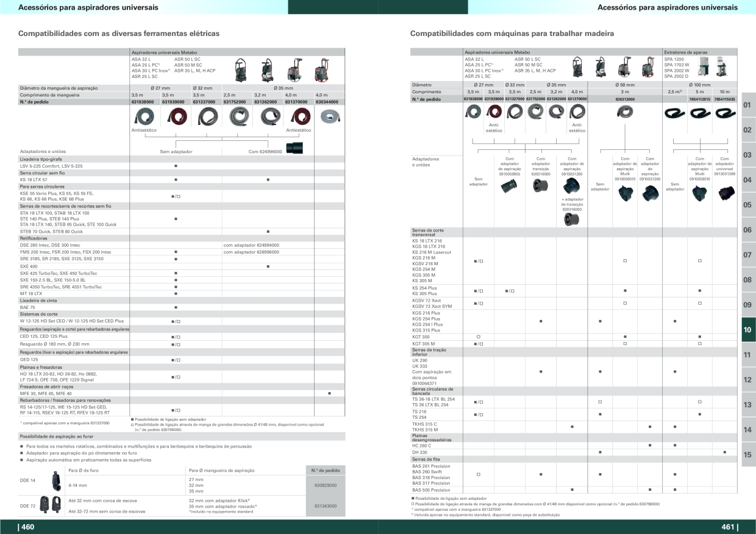
Task: Click the black hose image under 7854112915
Action: [x=700, y=113]
